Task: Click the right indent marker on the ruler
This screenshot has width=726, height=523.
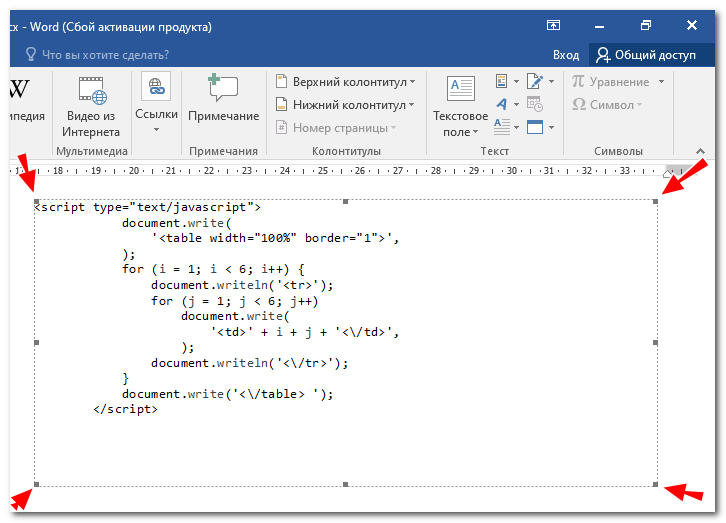Action: [667, 174]
